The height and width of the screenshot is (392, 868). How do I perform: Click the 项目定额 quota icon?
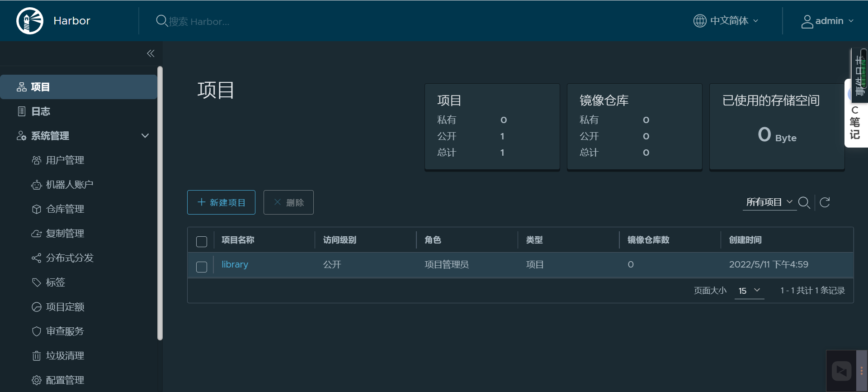[37, 307]
